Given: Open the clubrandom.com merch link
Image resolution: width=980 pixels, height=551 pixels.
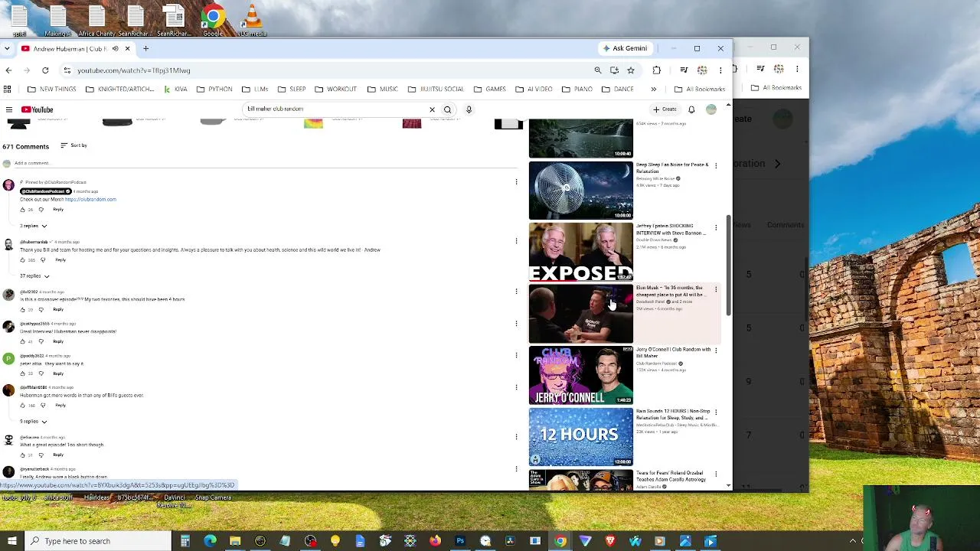Looking at the screenshot, I should click(90, 200).
